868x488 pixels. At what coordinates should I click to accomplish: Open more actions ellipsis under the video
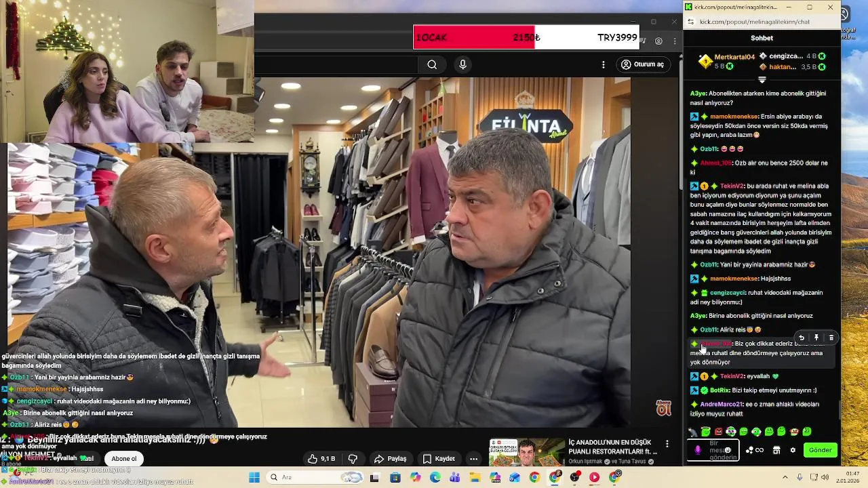473,459
